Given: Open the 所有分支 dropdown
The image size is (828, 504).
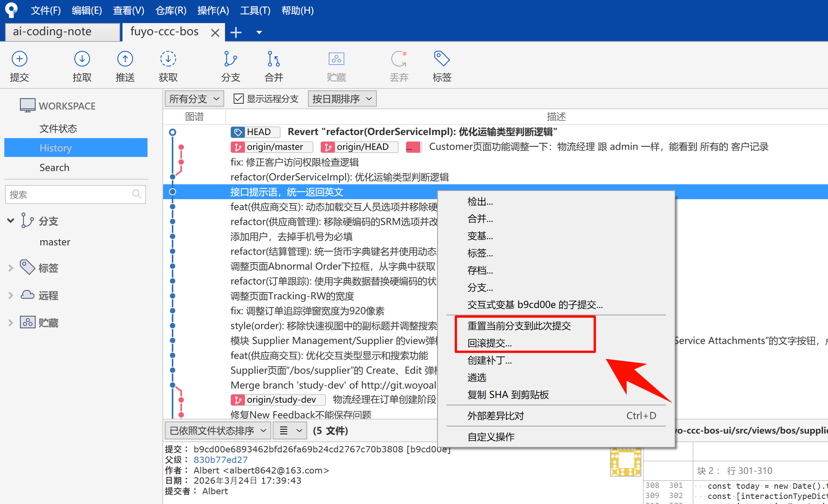Looking at the screenshot, I should point(194,99).
